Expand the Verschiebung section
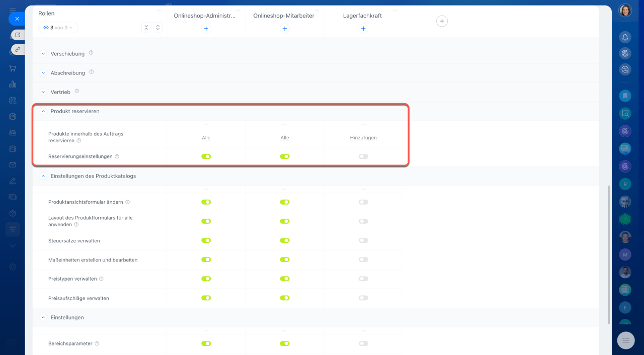 pos(43,53)
